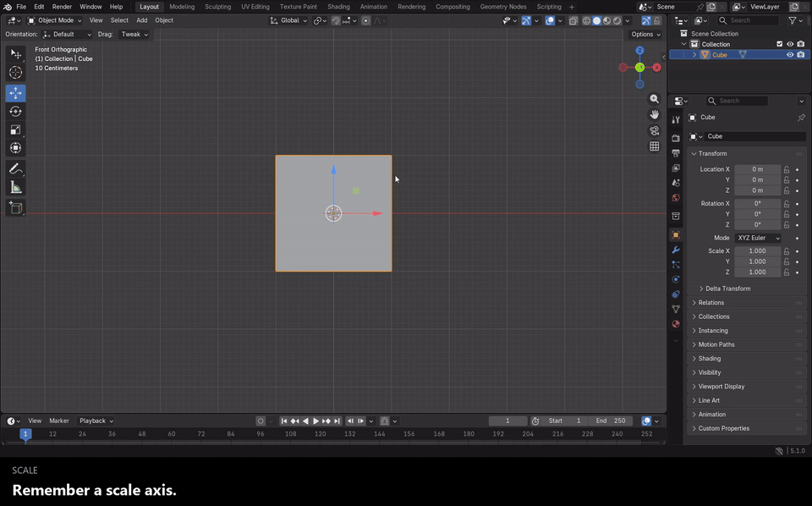The width and height of the screenshot is (812, 506).
Task: Open the Material properties tab
Action: point(676,324)
